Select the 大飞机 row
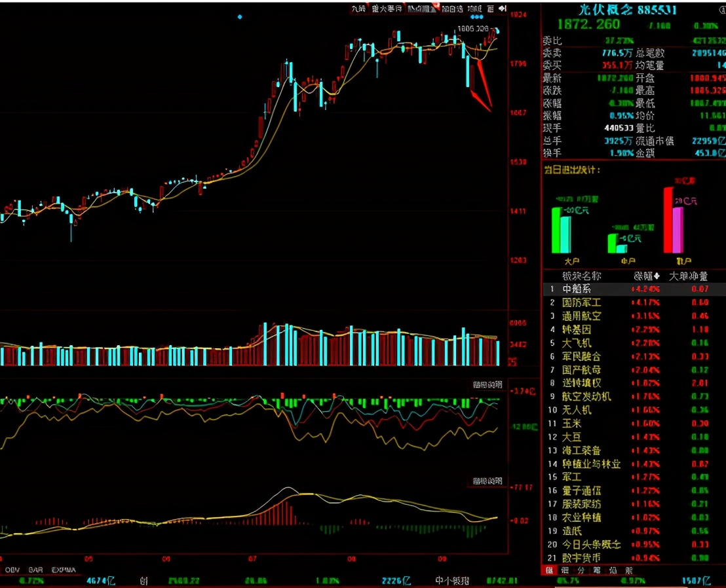 (634, 343)
